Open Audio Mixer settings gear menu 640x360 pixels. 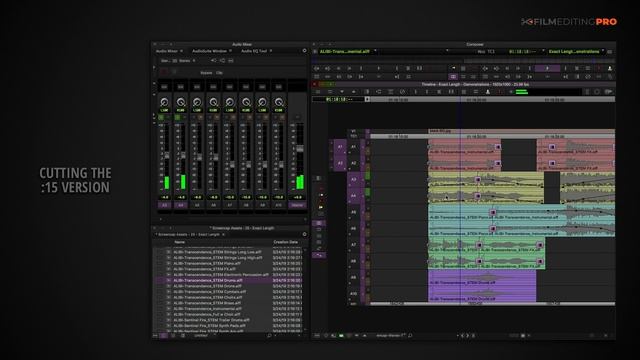coord(304,51)
